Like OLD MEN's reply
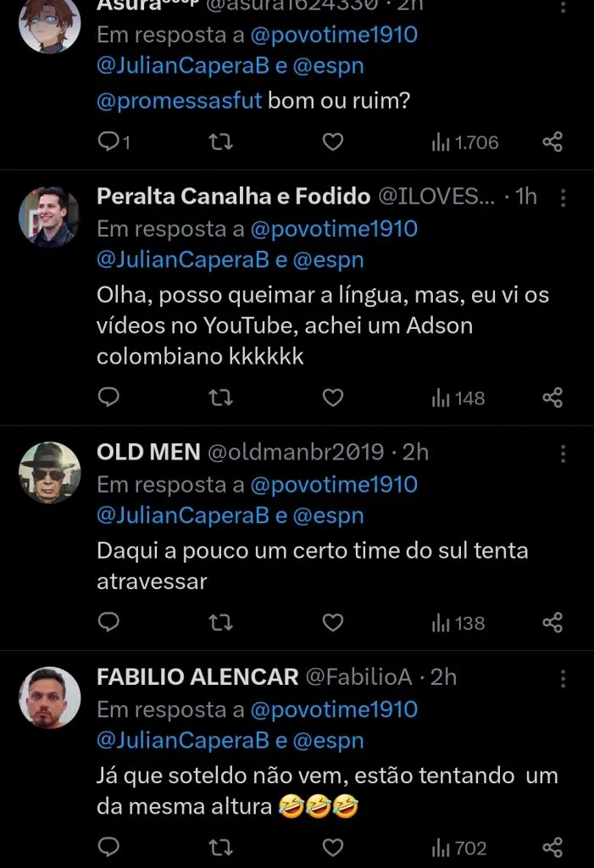 pos(332,622)
